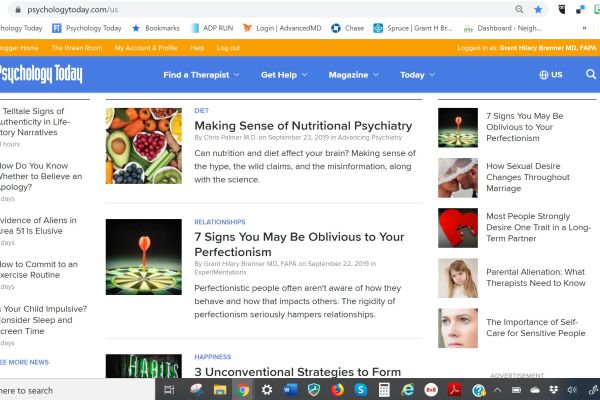The image size is (600, 400).
Task: Open the Chase bookmark
Action: pyautogui.click(x=347, y=28)
